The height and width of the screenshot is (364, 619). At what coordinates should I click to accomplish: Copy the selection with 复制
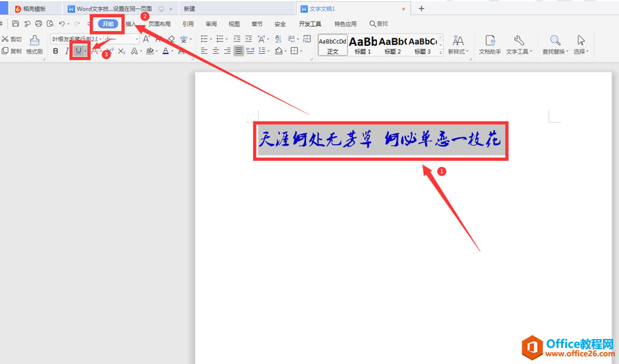coord(12,51)
